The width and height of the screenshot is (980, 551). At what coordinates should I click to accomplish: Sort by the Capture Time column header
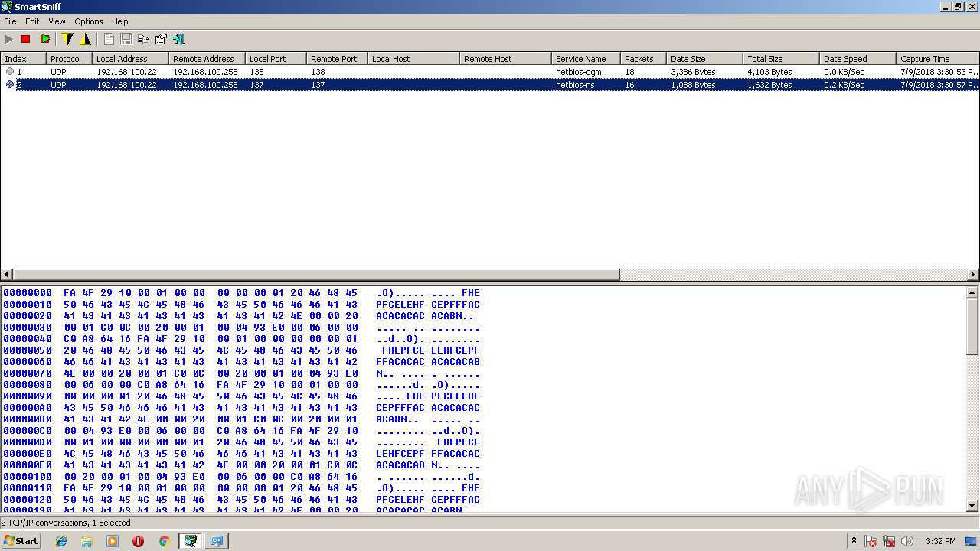tap(938, 59)
